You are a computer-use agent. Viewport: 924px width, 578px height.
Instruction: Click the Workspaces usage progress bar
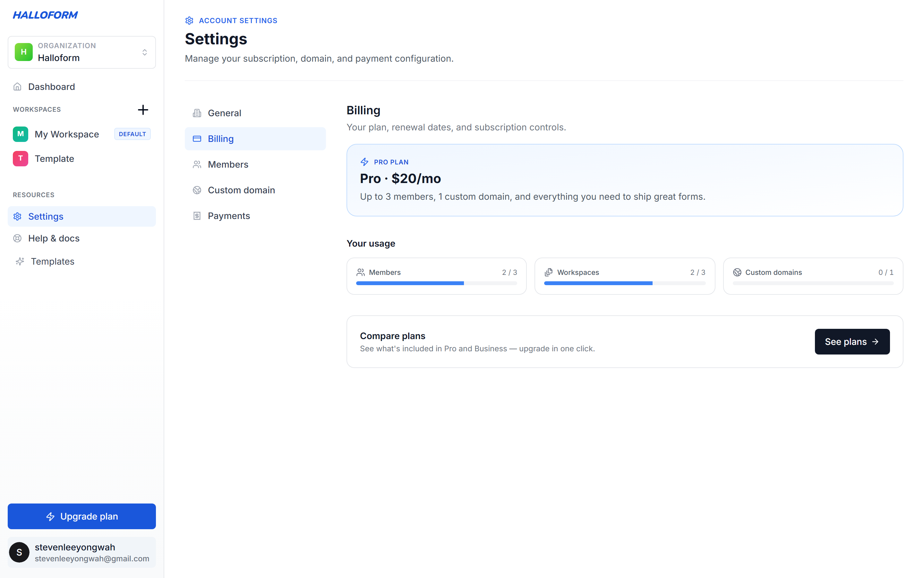[x=625, y=283]
